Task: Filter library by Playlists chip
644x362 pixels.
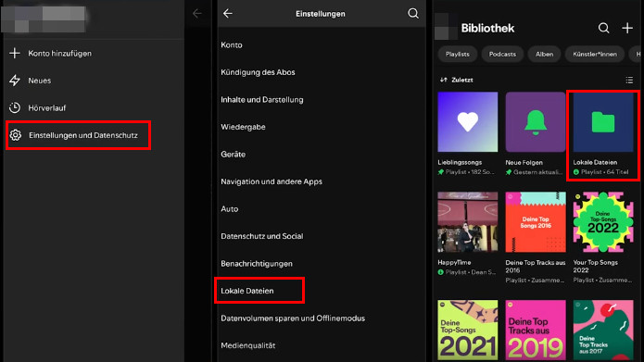Action: pyautogui.click(x=458, y=55)
